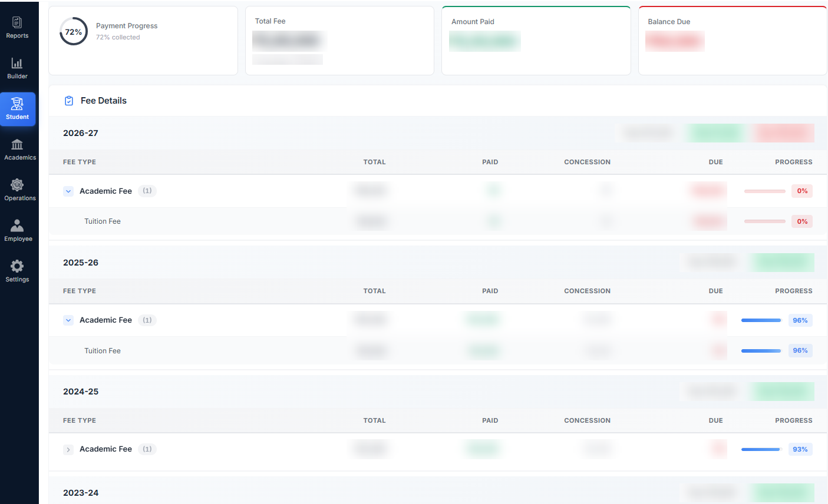Screen dimensions: 828x504
Task: Click the Amount Paid card
Action: pyautogui.click(x=536, y=41)
